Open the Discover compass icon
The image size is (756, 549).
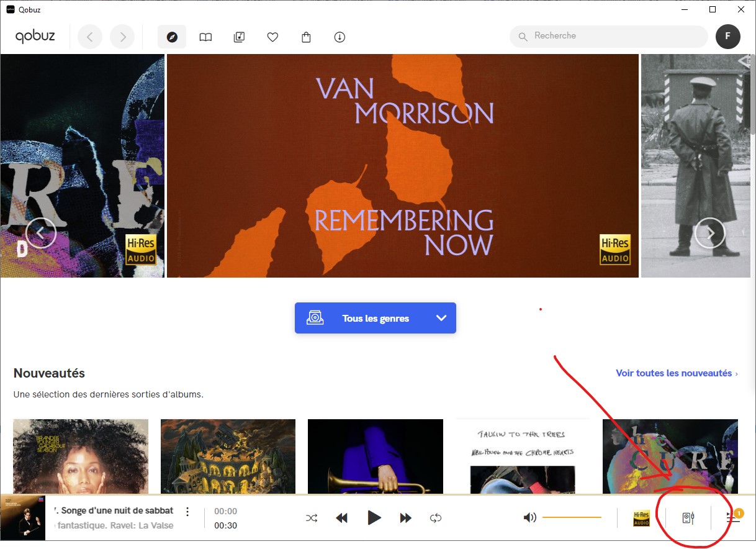172,37
